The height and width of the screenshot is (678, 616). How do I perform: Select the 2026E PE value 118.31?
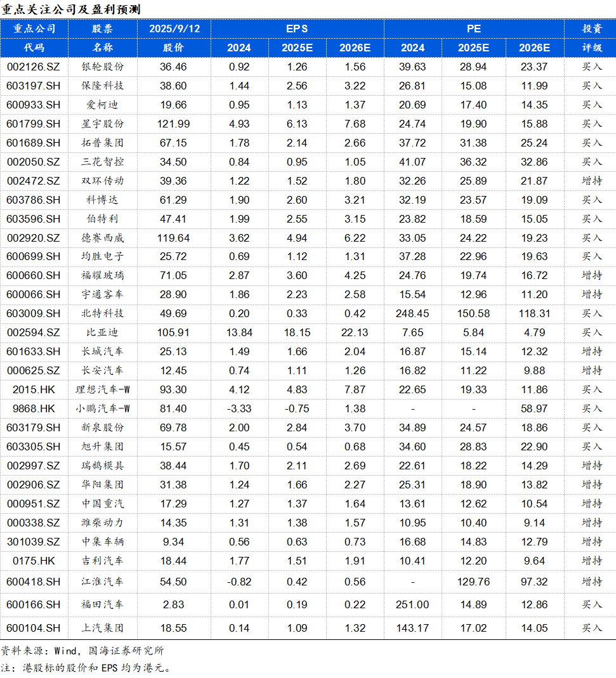coord(534,314)
